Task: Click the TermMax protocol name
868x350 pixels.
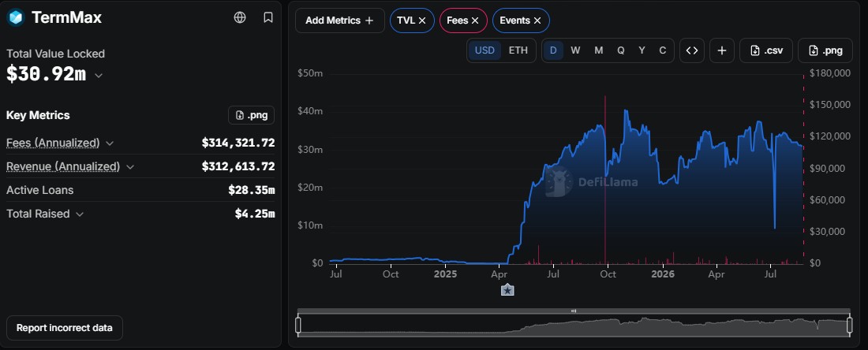Action: pyautogui.click(x=66, y=17)
